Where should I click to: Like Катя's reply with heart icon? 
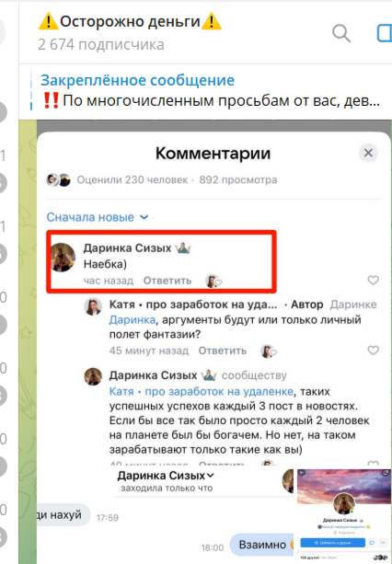(x=373, y=350)
